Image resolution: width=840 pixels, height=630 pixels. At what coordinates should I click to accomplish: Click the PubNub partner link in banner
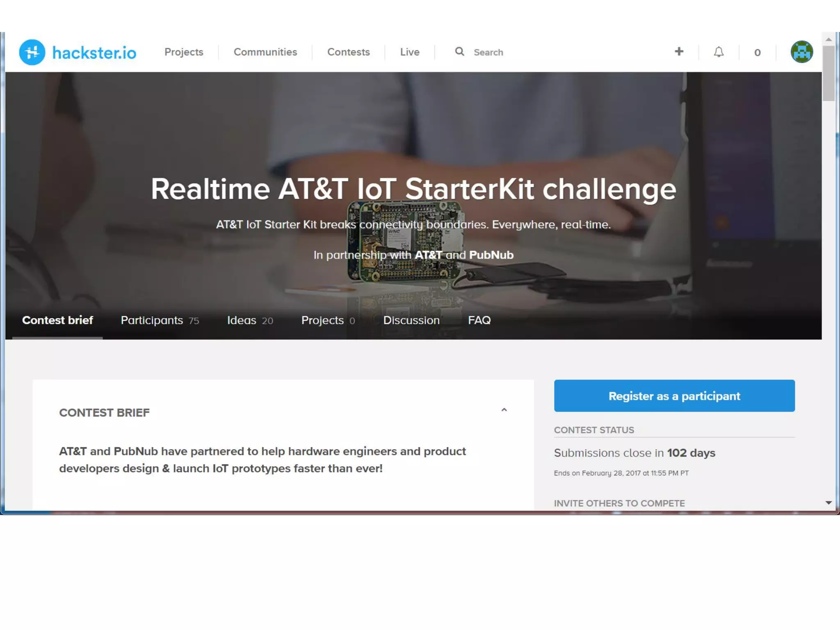pyautogui.click(x=491, y=255)
